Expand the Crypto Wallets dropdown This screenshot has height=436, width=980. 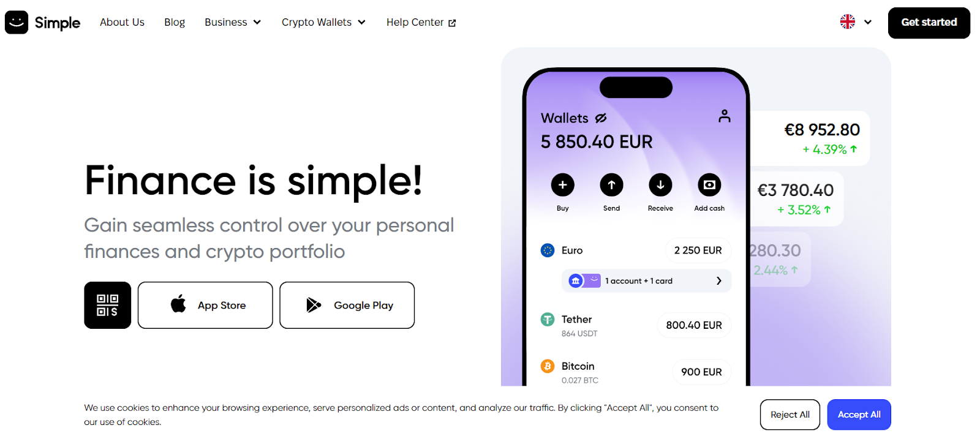(323, 23)
